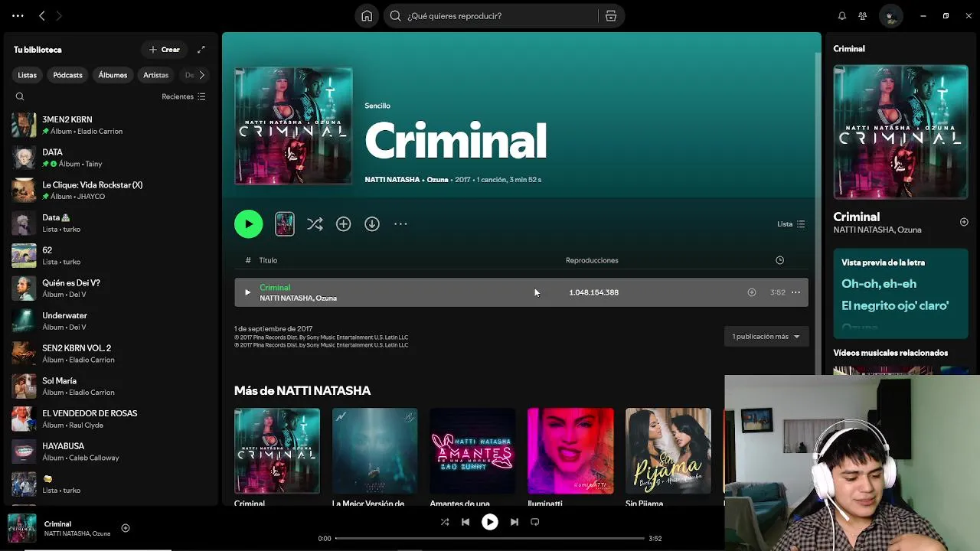
Task: Open the DATA album by Tainy
Action: point(111,158)
